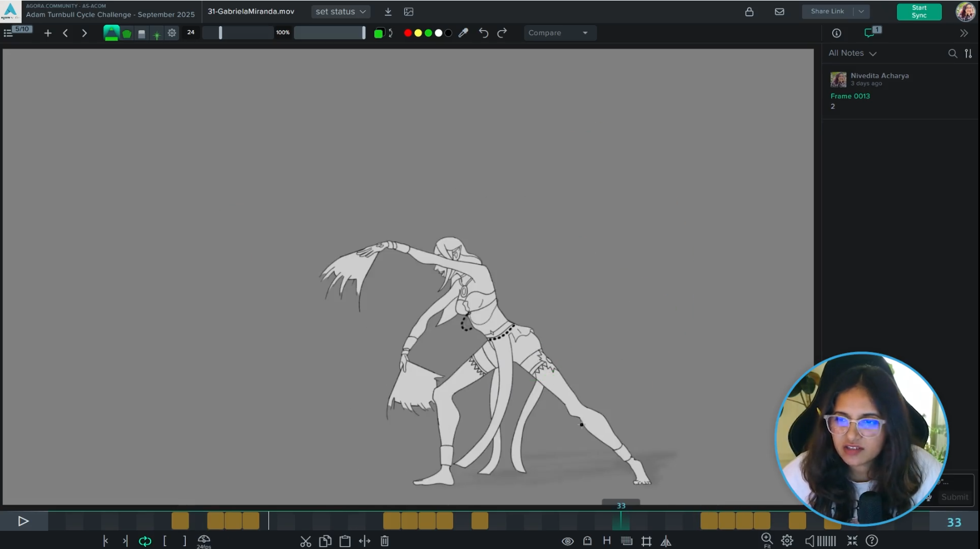Screen dimensions: 980x549
Task: Delete sketch using the trash icon
Action: coord(385,541)
